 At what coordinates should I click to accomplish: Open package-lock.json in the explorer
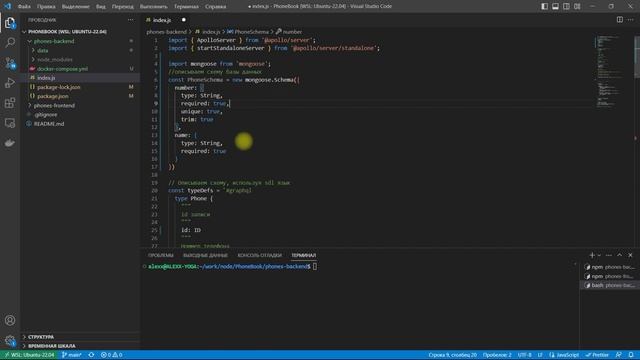[x=58, y=87]
